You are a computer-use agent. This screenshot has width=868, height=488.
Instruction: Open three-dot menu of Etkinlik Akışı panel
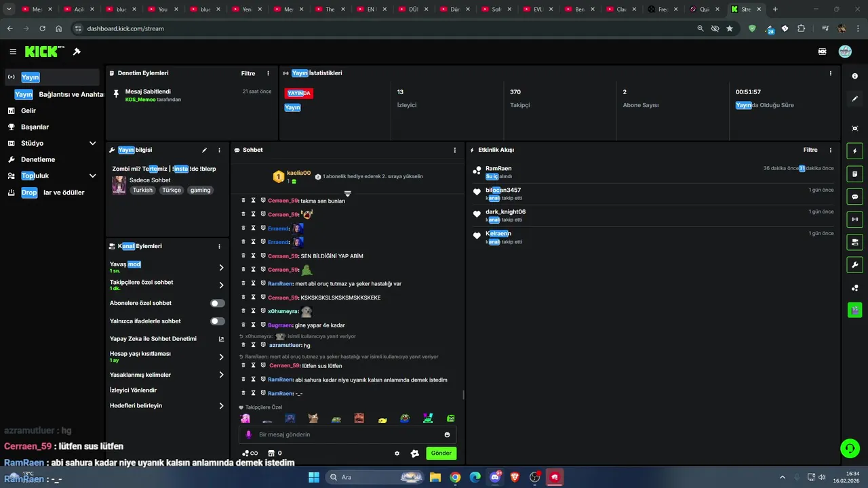click(x=830, y=150)
